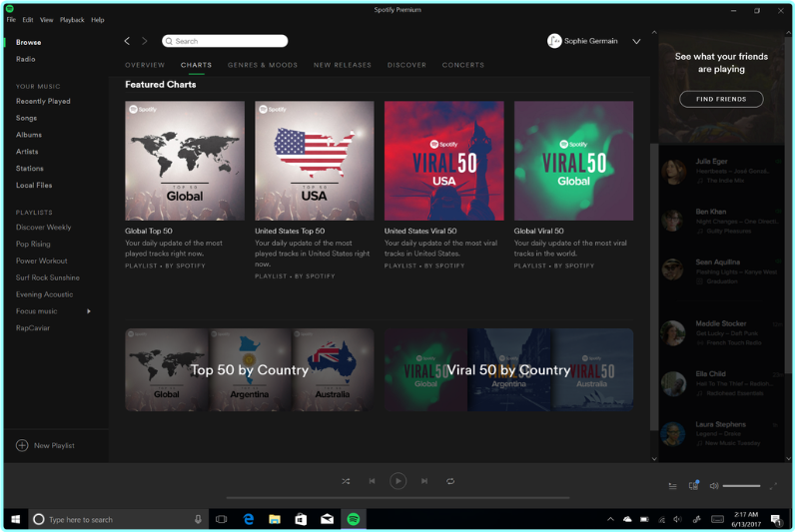Go back with the left arrow

coord(127,41)
